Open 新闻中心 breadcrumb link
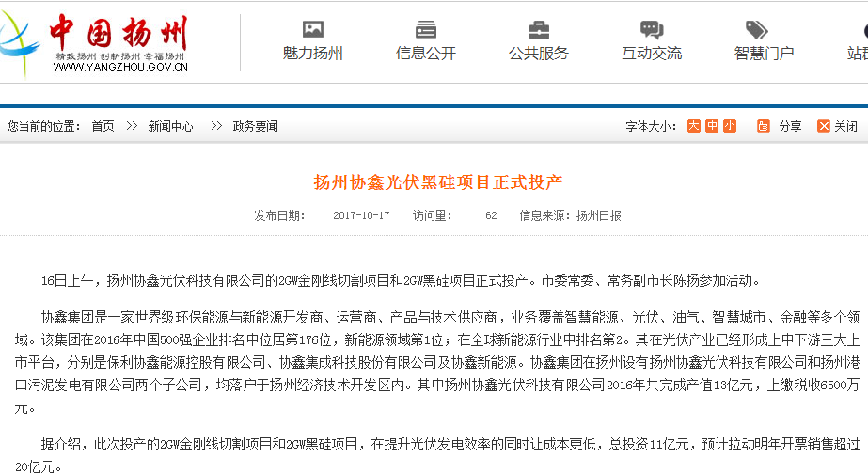This screenshot has height=473, width=868. tap(170, 126)
